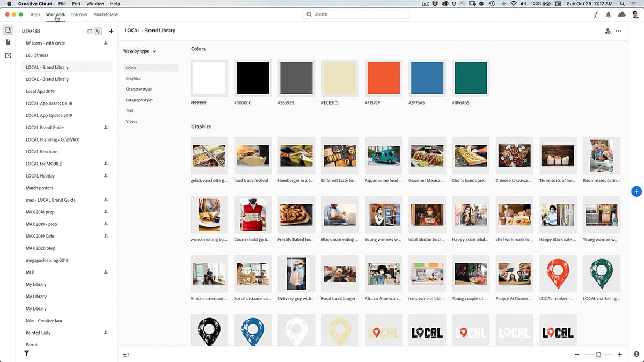Open the food truck festival graphic thumbnail

pos(253,156)
